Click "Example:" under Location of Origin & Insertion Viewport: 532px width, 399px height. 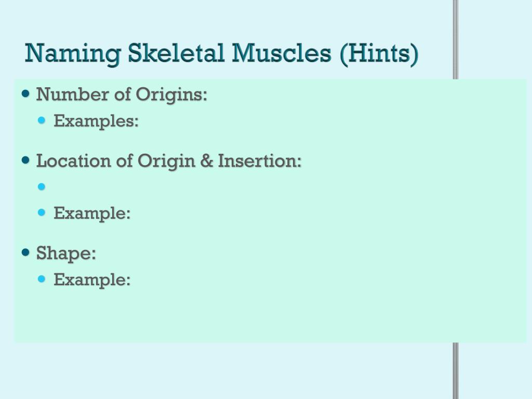(92, 214)
